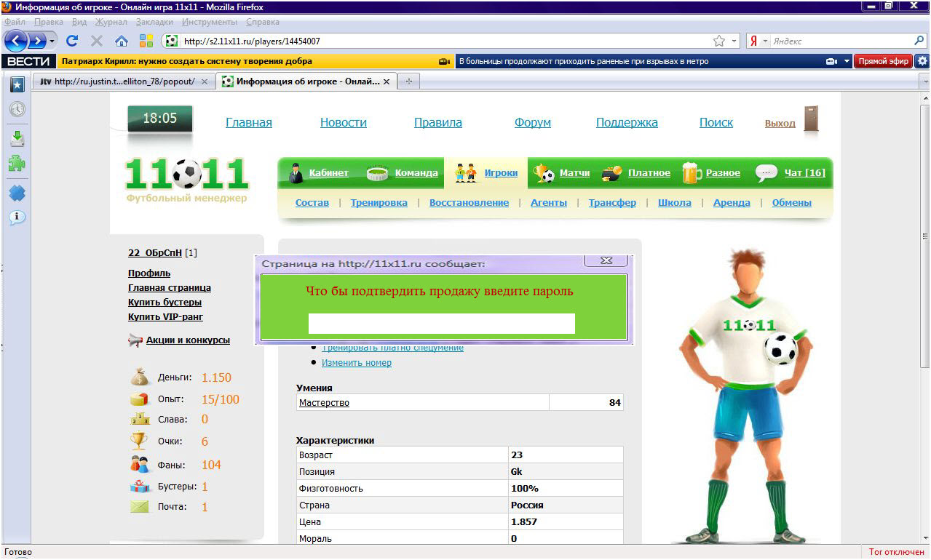Click the chat speech bubble icon

(766, 173)
